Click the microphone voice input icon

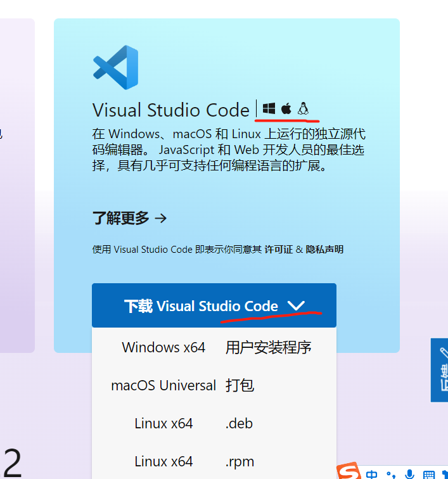(x=409, y=474)
